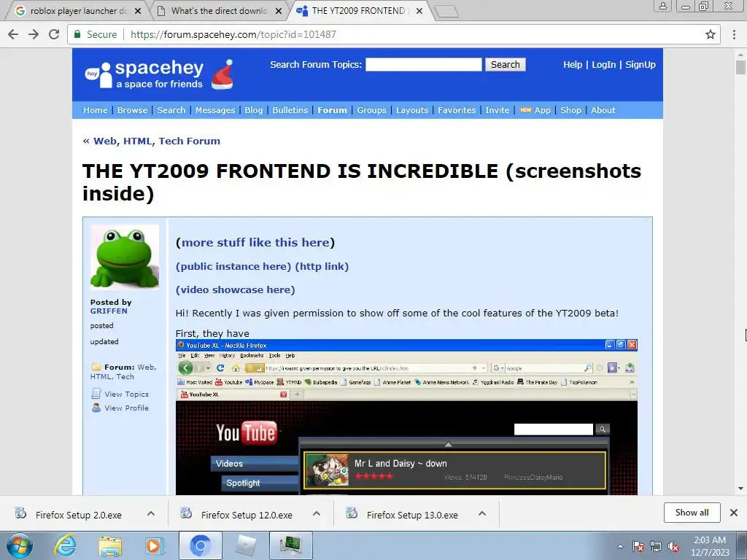The height and width of the screenshot is (560, 747).
Task: Open Chrome's three-dot menu
Action: click(734, 34)
